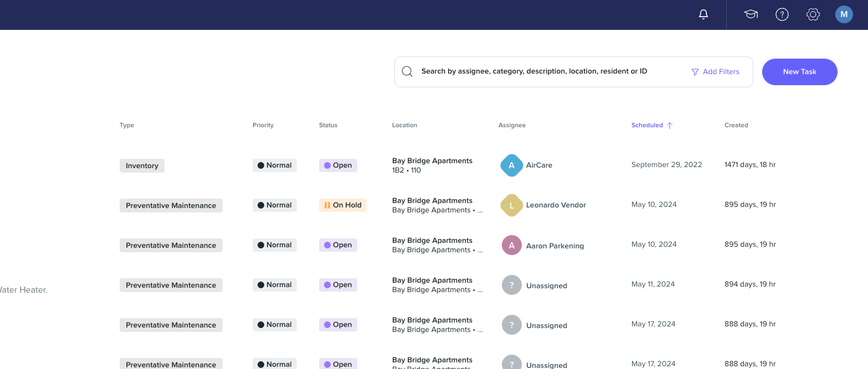Screen dimensions: 868x369
Task: Click Preventative Maintenance tag in Leonardo Vendor row
Action: point(171,205)
